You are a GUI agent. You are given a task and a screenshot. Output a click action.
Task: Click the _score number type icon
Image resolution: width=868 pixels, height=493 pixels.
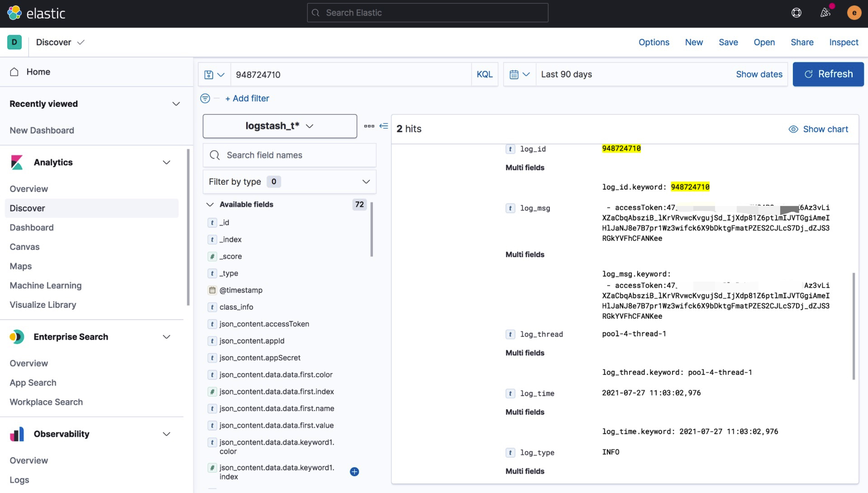click(x=212, y=256)
